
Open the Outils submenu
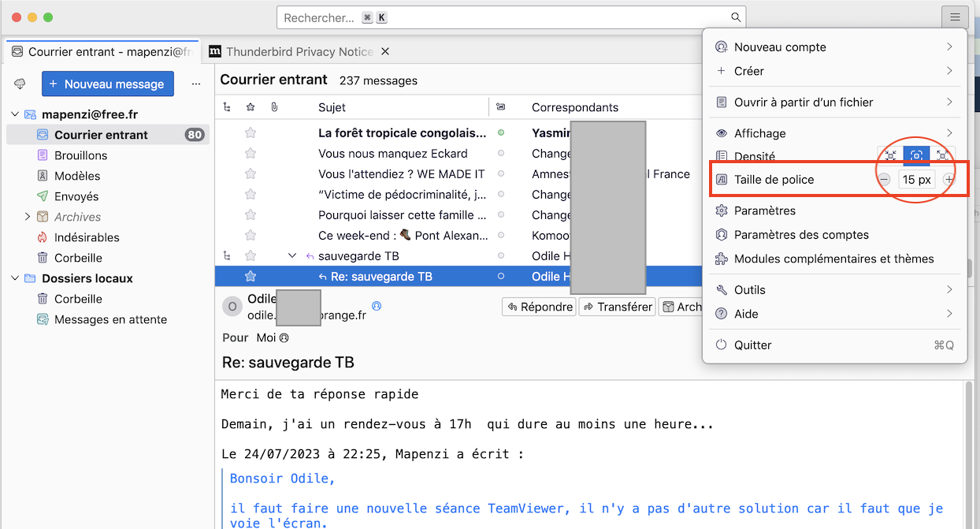pos(834,290)
